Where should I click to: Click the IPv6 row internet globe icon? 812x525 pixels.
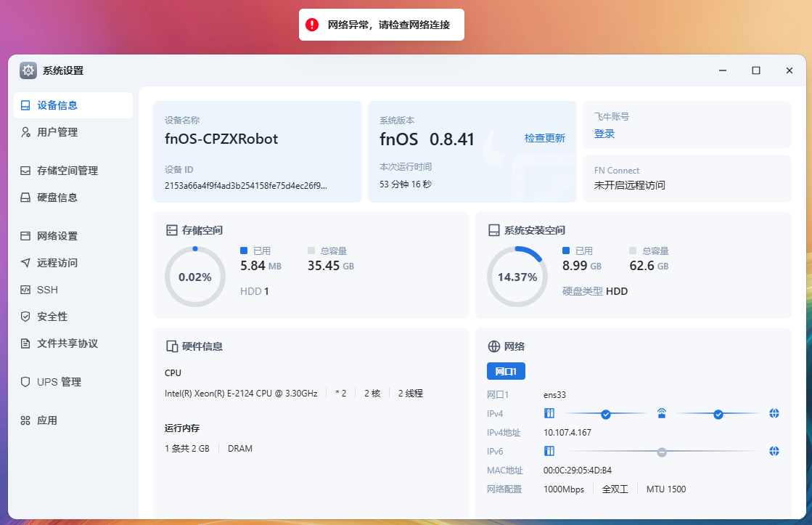(774, 451)
